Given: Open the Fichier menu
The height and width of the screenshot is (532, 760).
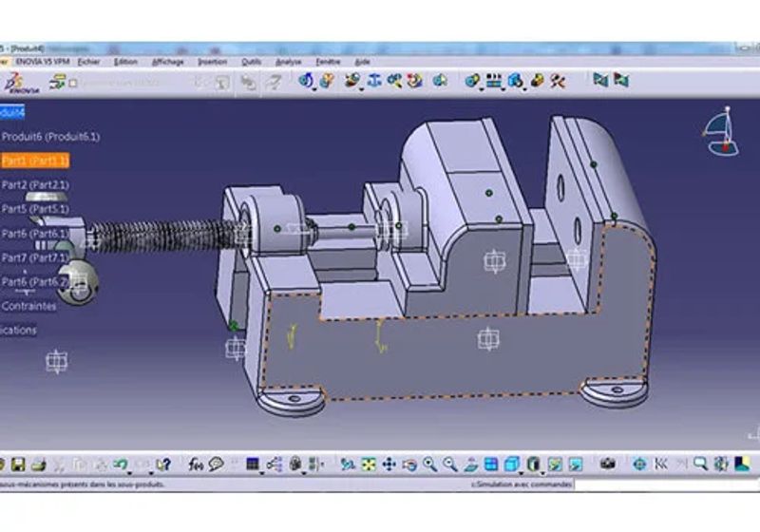Looking at the screenshot, I should pos(88,62).
